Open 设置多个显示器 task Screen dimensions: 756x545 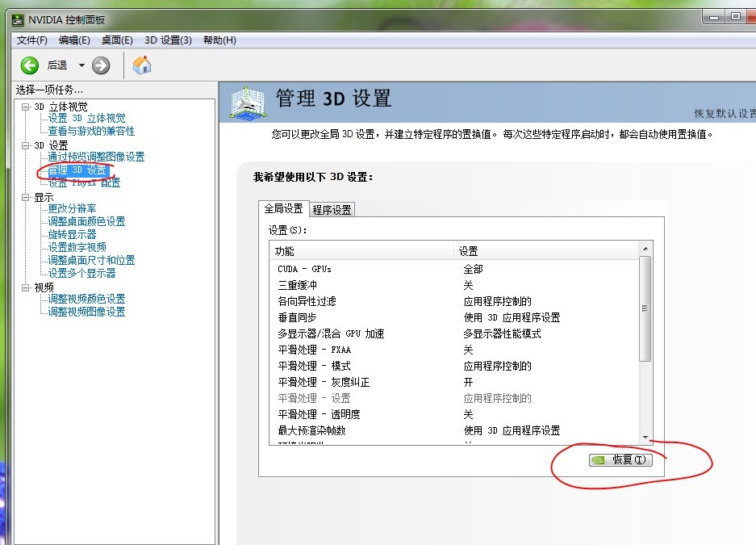pyautogui.click(x=82, y=274)
